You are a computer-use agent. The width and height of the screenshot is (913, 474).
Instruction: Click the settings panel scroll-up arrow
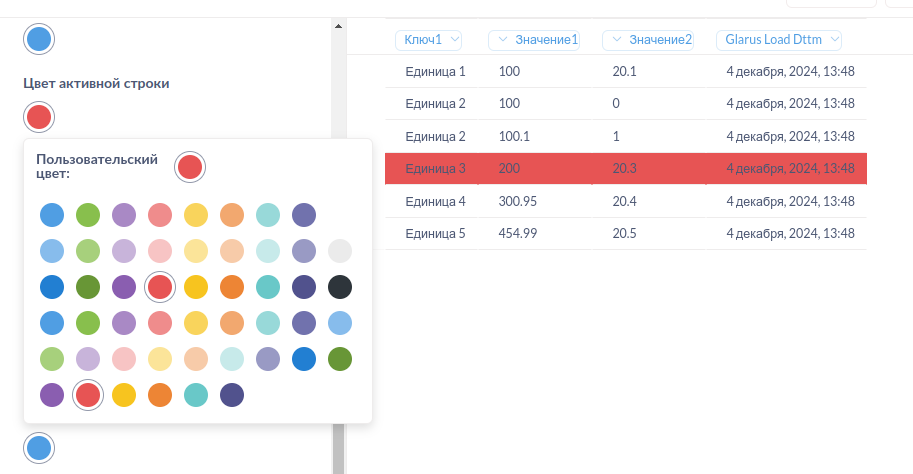coord(338,26)
